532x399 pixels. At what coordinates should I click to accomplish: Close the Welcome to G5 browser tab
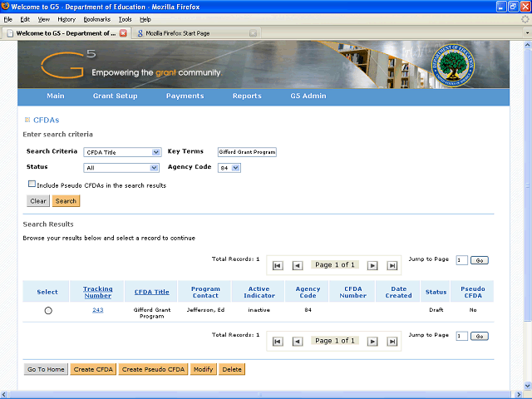tap(123, 33)
